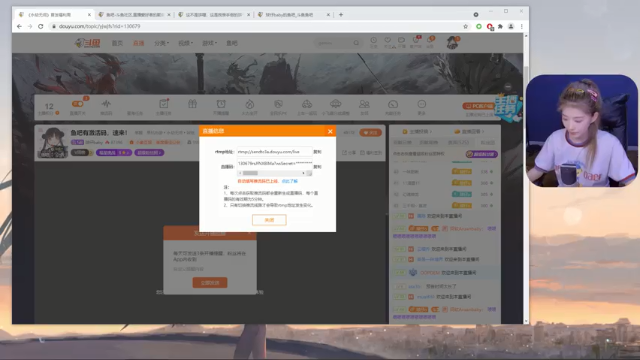The width and height of the screenshot is (640, 360).
Task: Reload the page in Chrome
Action: [40, 26]
